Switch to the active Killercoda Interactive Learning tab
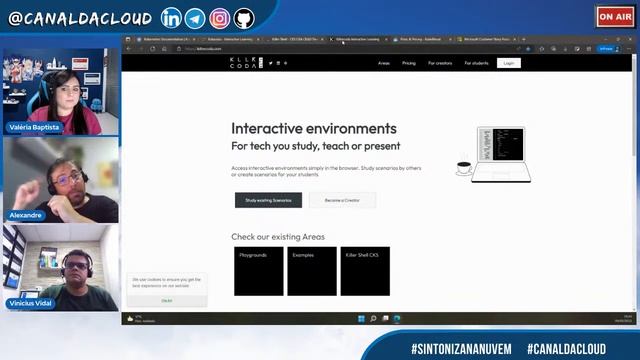Screen dimensions: 640x360 click(358, 40)
